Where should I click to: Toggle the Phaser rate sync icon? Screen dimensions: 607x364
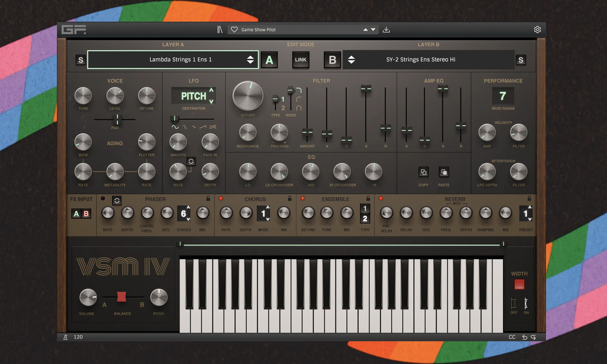point(117,200)
